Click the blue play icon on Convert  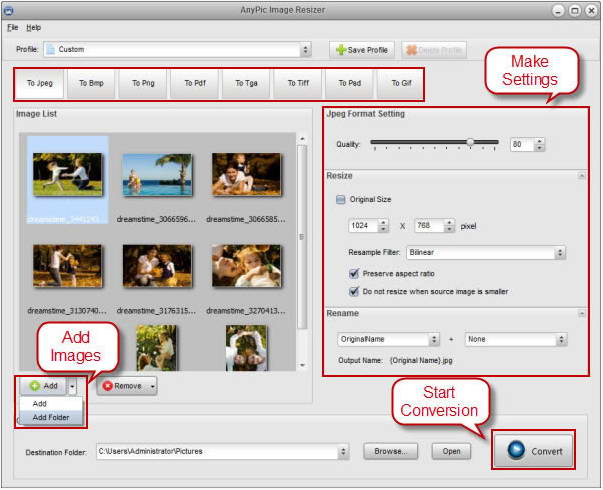[x=516, y=450]
